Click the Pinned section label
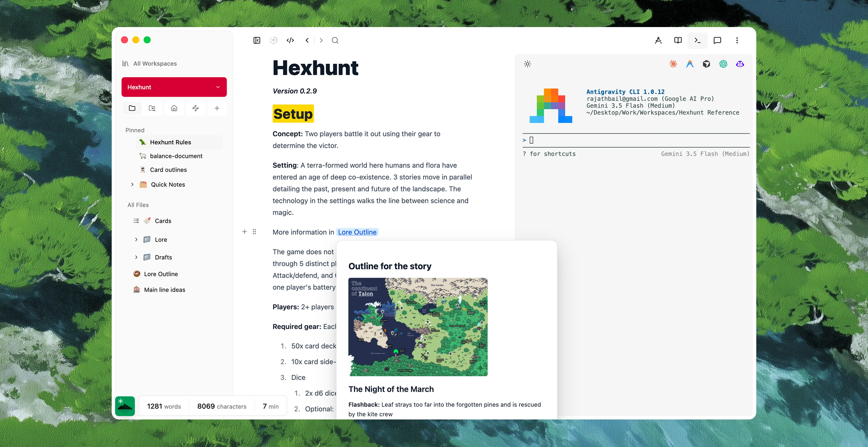This screenshot has height=447, width=868. [x=135, y=130]
